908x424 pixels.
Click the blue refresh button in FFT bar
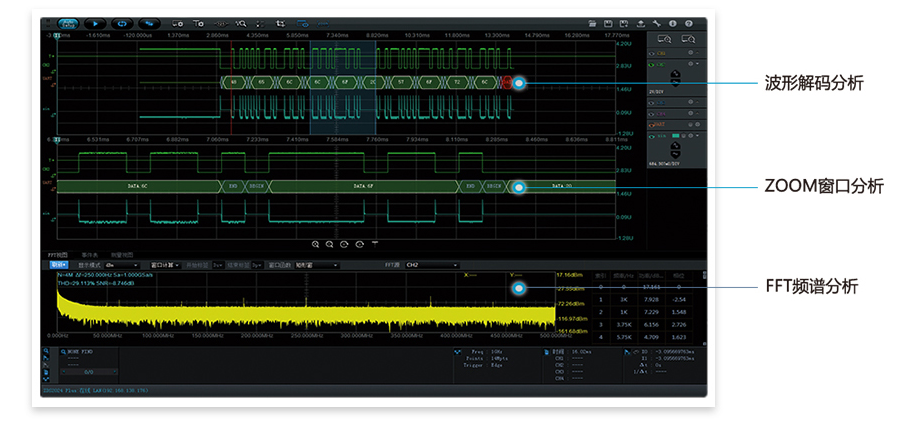[x=58, y=265]
